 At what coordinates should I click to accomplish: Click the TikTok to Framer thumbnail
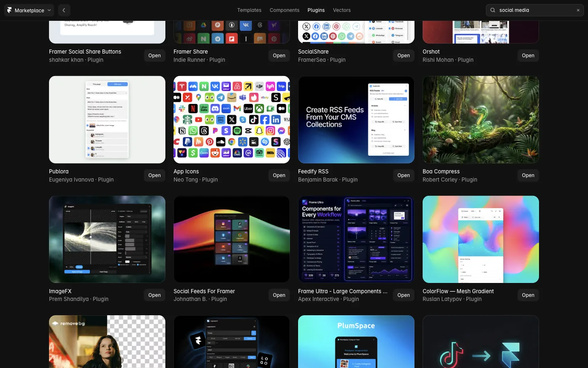481,342
